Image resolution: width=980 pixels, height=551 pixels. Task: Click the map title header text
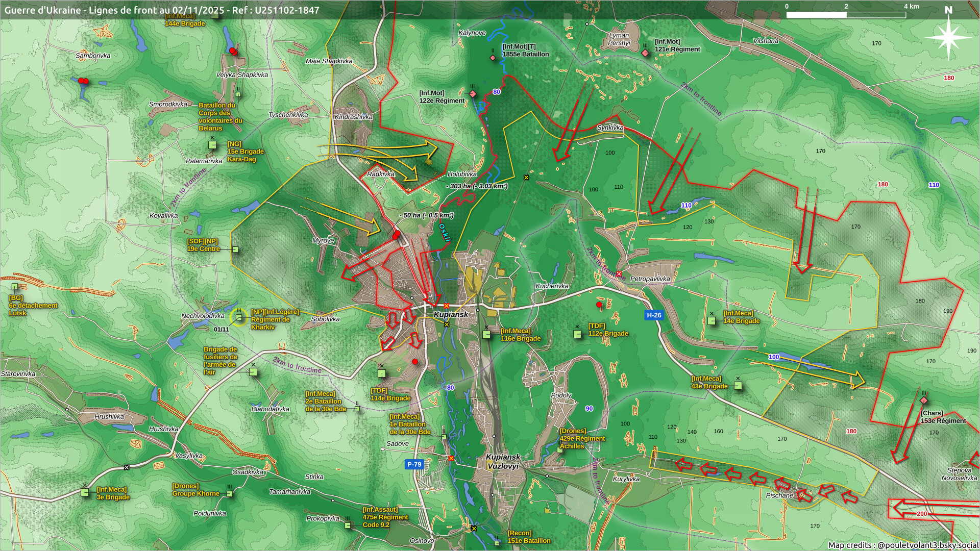162,10
